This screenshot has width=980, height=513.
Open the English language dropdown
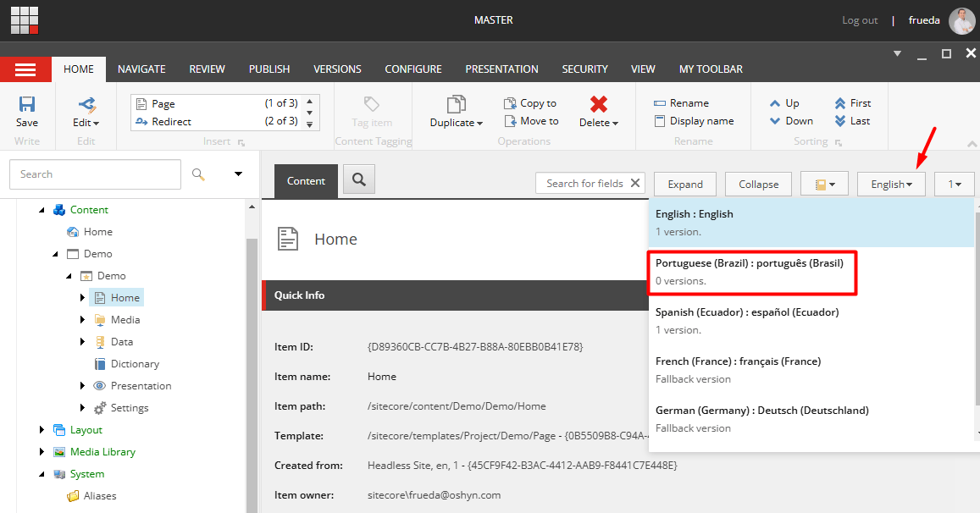tap(891, 185)
